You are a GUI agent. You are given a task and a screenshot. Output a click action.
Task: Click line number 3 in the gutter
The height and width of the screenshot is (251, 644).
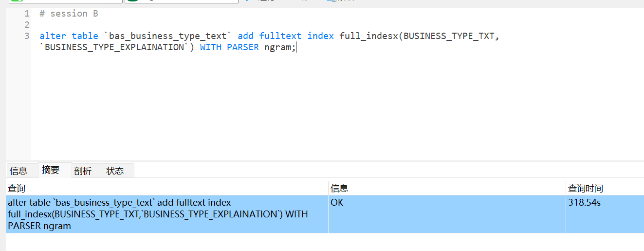(26, 36)
